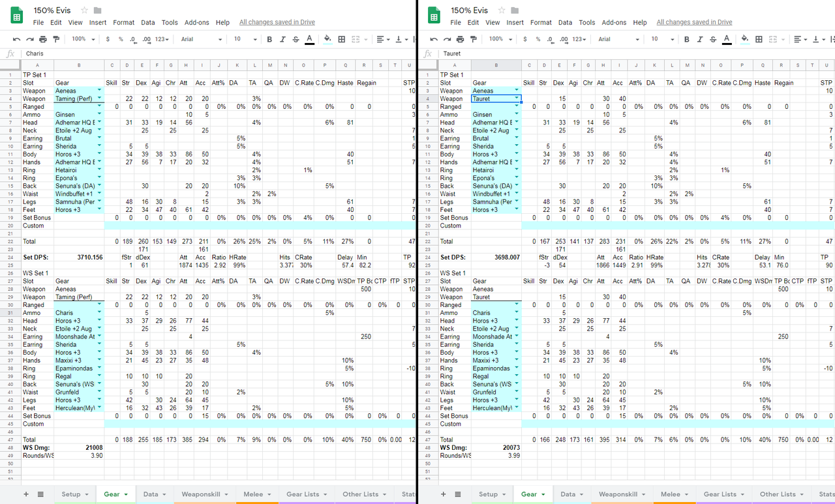
Task: Switch to Weaponskill tab in left window
Action: pos(204,494)
